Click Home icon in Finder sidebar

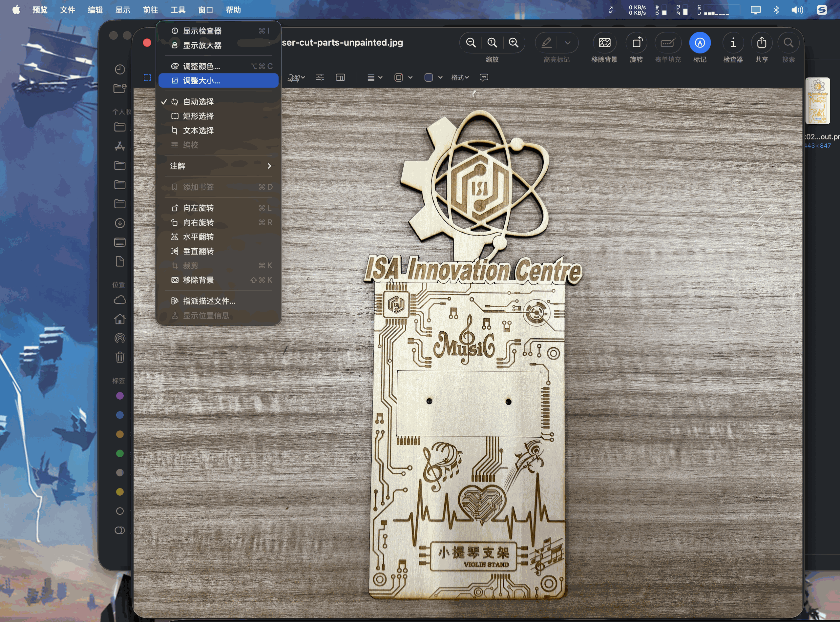click(x=120, y=319)
